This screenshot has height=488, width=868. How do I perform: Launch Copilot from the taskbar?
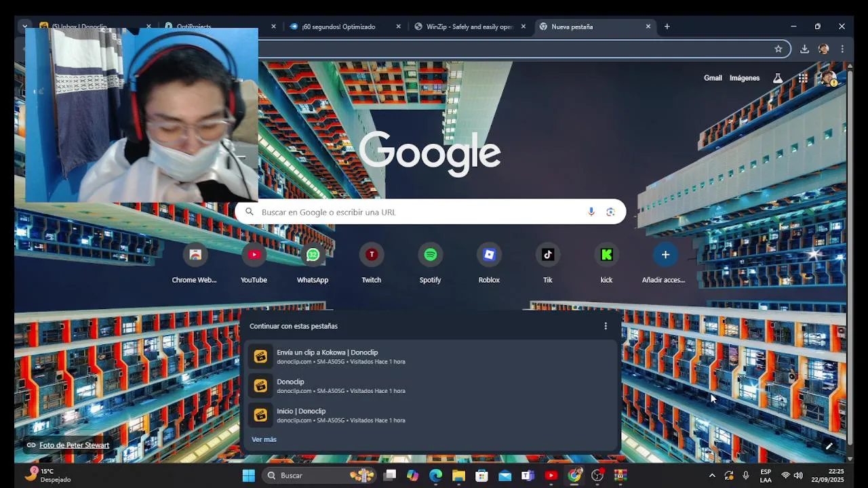[x=413, y=475]
